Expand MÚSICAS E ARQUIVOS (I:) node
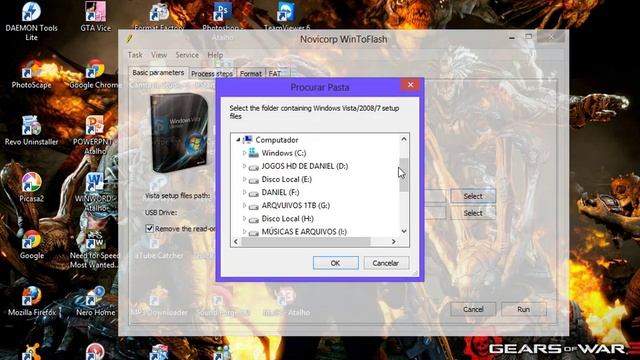Image resolution: width=640 pixels, height=360 pixels. pyautogui.click(x=244, y=231)
